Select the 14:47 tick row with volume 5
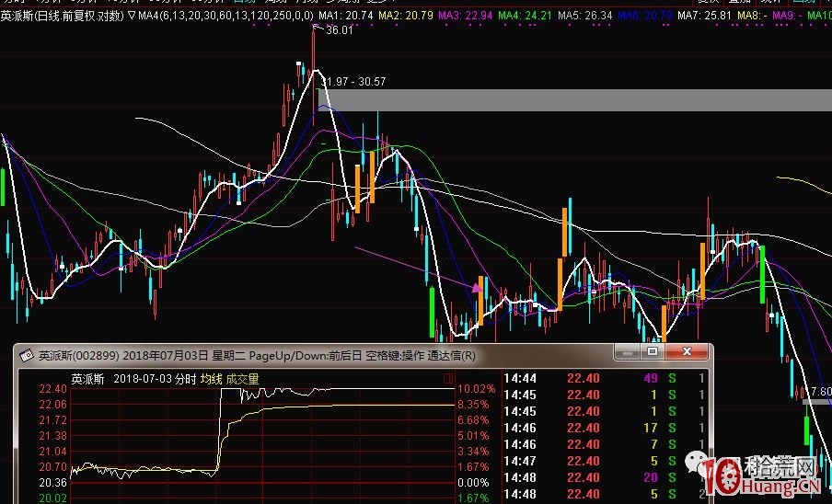Image resolution: width=832 pixels, height=504 pixels. click(605, 461)
